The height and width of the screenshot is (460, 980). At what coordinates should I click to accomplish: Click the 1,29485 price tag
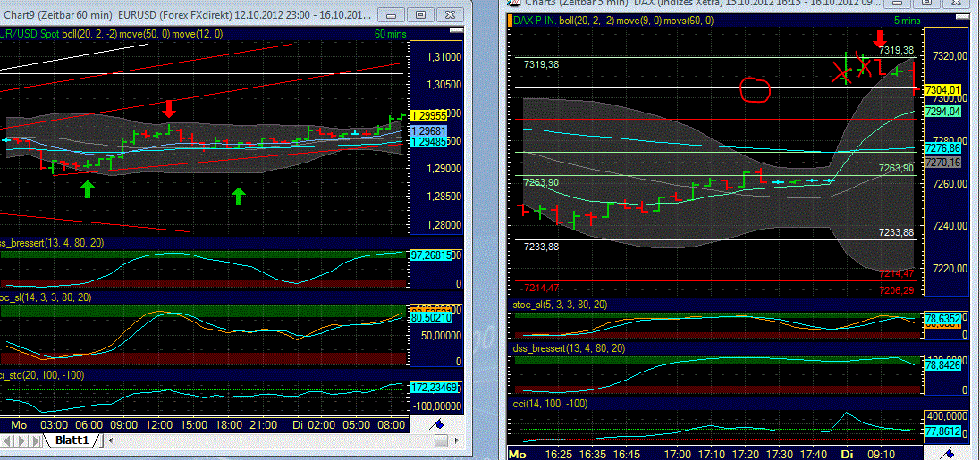point(428,142)
